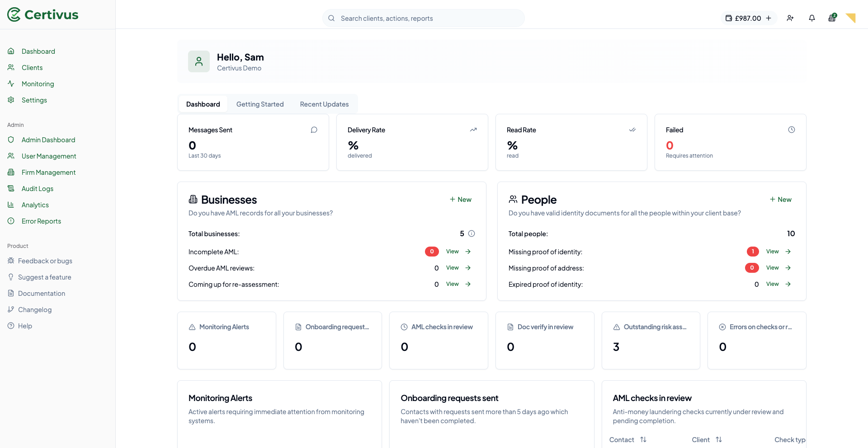868x448 pixels.
Task: Click the Suggest a feature lightbulb icon
Action: click(11, 277)
